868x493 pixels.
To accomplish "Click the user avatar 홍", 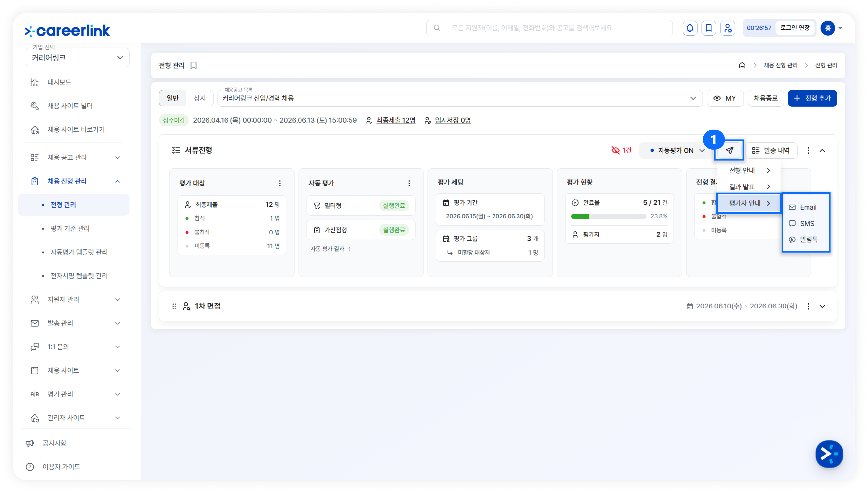I will coord(828,28).
